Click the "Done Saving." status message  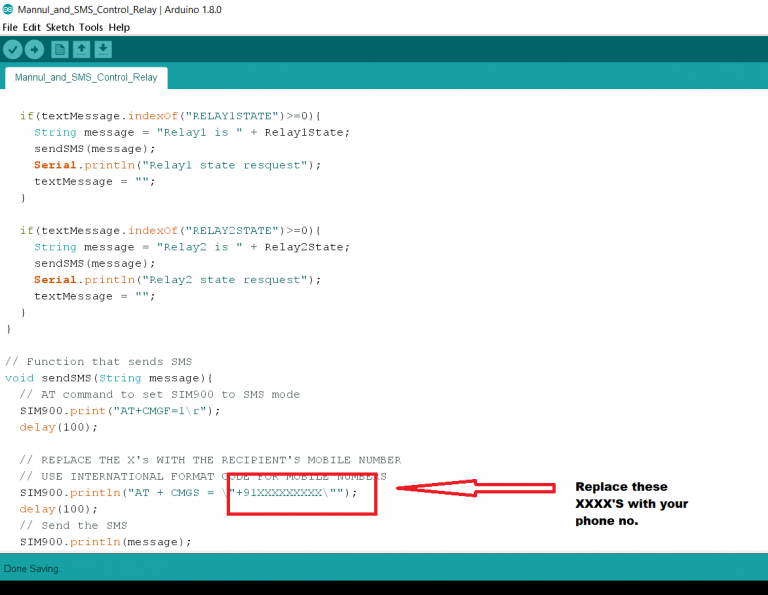point(32,569)
